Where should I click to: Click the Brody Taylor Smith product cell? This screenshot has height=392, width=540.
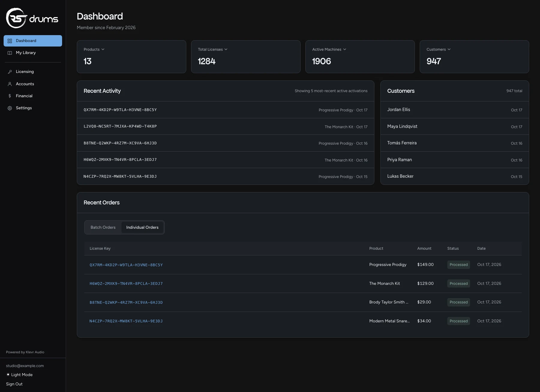pyautogui.click(x=388, y=302)
